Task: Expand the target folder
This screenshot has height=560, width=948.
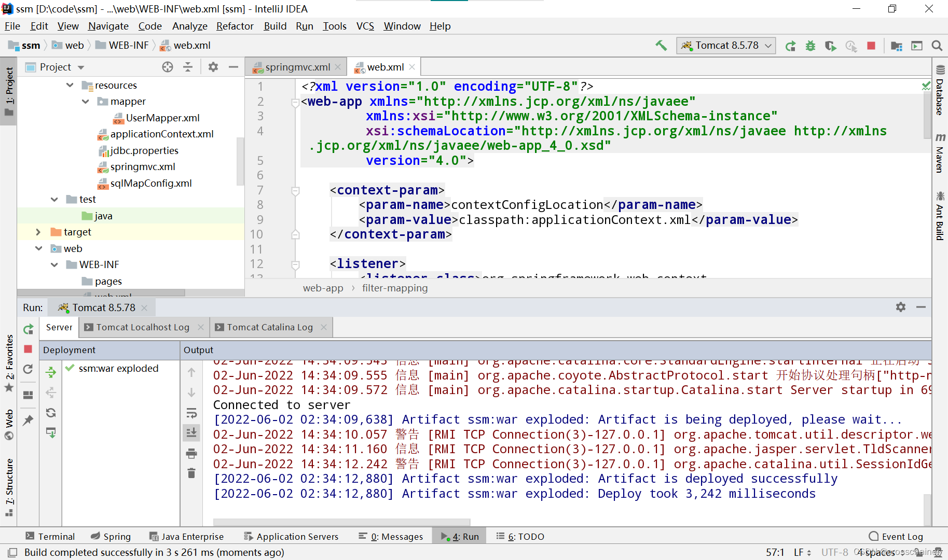Action: tap(38, 232)
